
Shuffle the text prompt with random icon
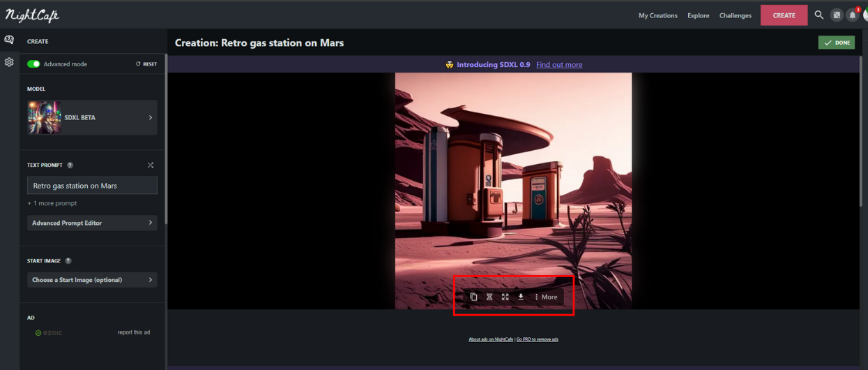click(151, 165)
